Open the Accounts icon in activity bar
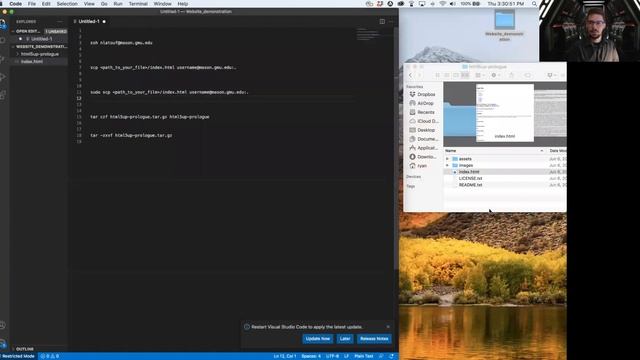 coord(2,325)
